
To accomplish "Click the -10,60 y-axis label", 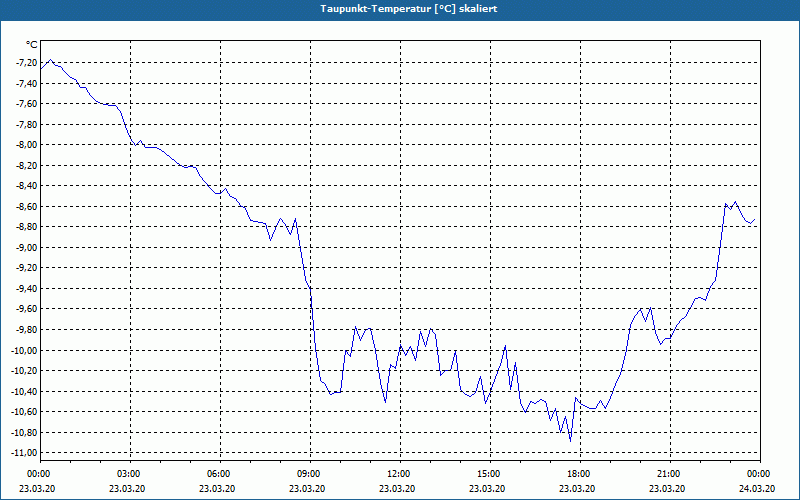I will pyautogui.click(x=25, y=412).
